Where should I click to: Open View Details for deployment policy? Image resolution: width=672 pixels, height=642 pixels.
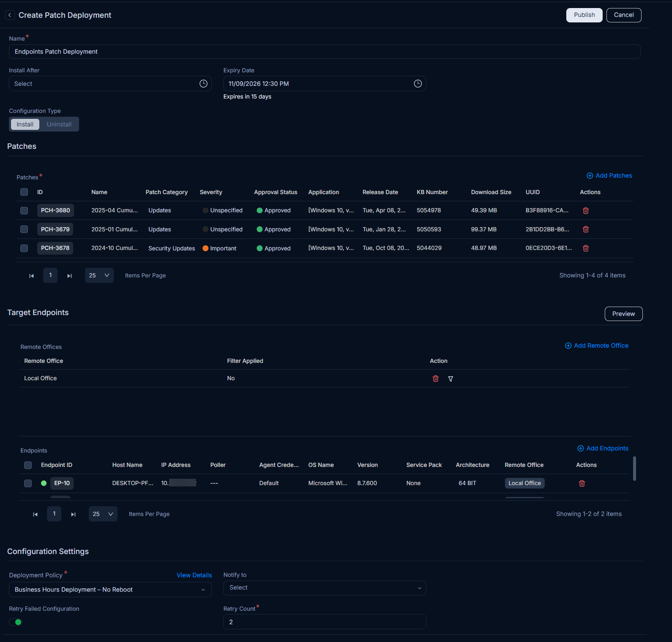pos(194,575)
